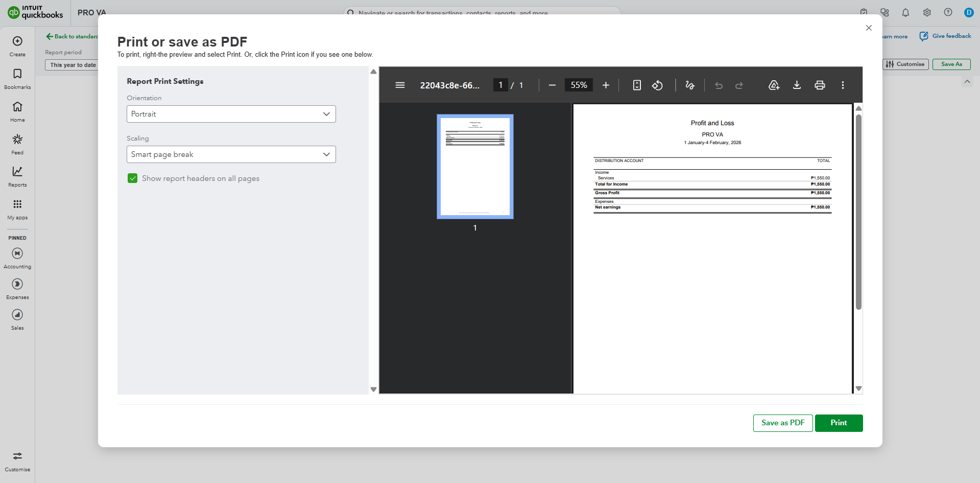
Task: Collapse the report header chevron
Action: [967, 82]
